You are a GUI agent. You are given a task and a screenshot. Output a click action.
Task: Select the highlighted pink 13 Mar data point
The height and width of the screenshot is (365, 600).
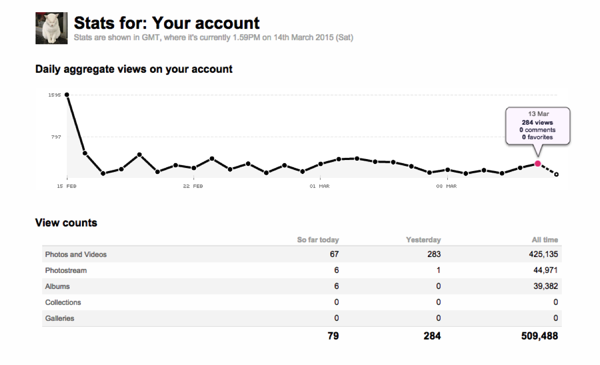pyautogui.click(x=538, y=163)
